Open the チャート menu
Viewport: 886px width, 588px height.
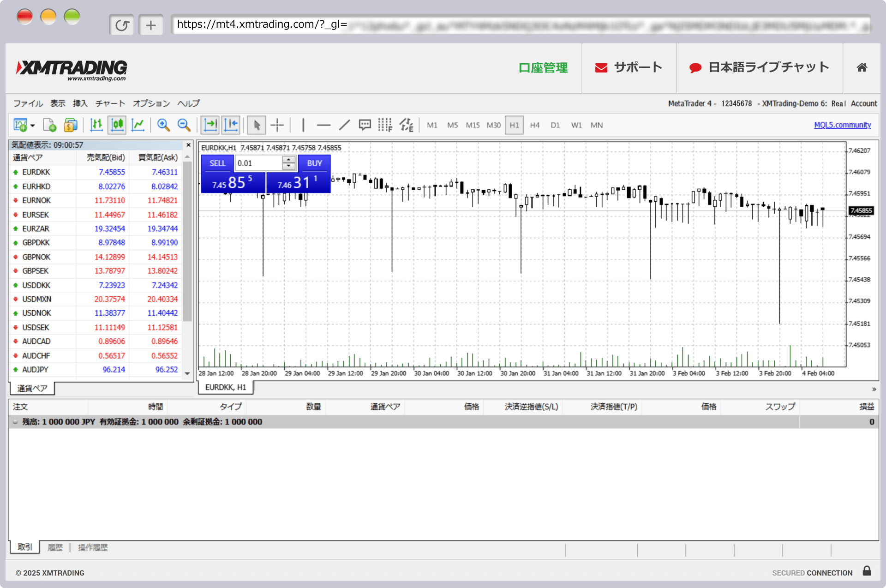point(110,103)
